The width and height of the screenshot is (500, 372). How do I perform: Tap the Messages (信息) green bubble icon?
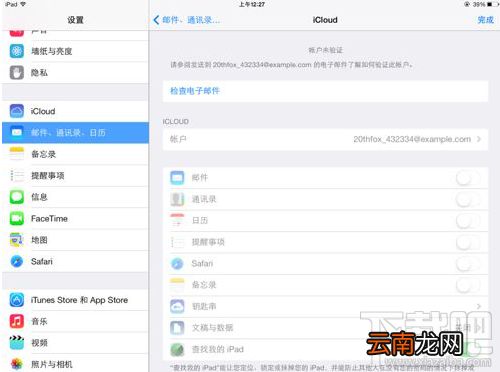[17, 197]
